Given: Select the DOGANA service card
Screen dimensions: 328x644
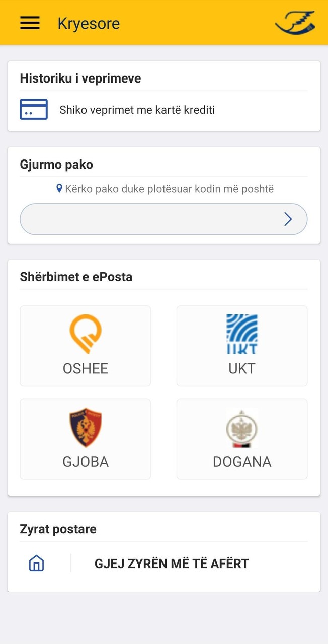Looking at the screenshot, I should 241,439.
